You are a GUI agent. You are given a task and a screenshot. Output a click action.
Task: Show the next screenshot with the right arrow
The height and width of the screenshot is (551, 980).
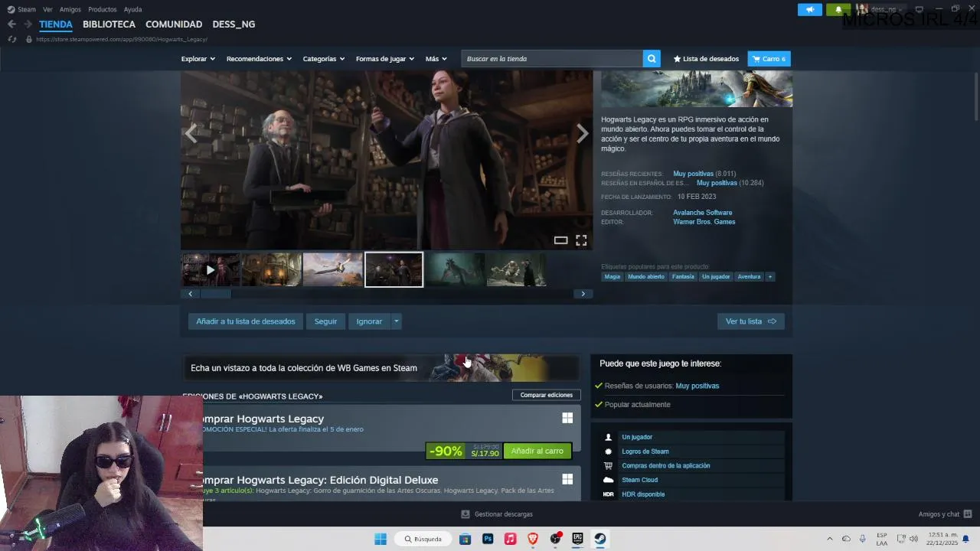pyautogui.click(x=583, y=134)
